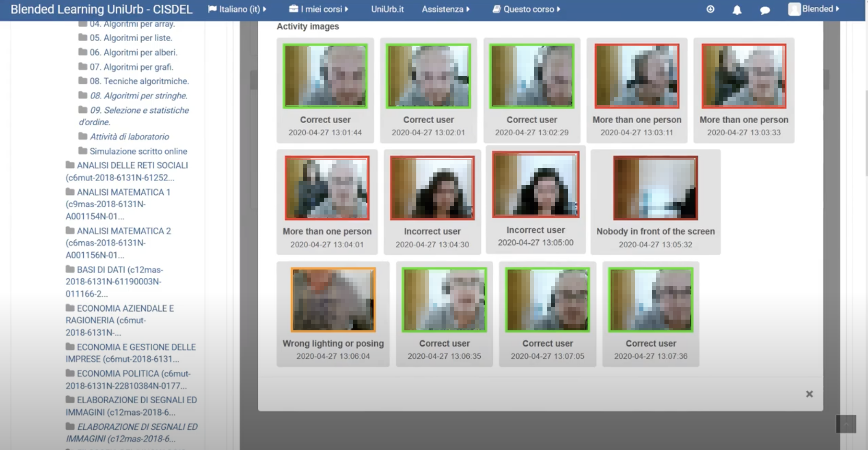
Task: Click the folder icon beside Attività di laboratorio
Action: coord(82,136)
